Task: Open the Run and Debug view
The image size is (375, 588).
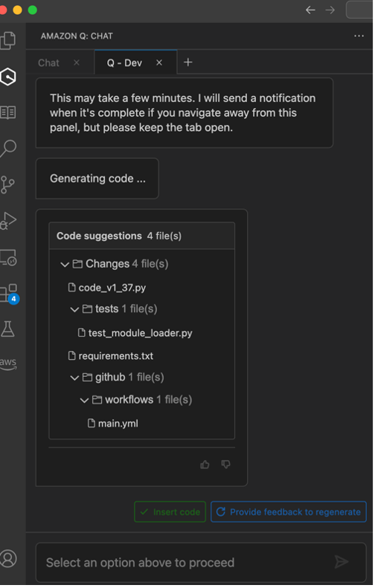Action: 8,221
